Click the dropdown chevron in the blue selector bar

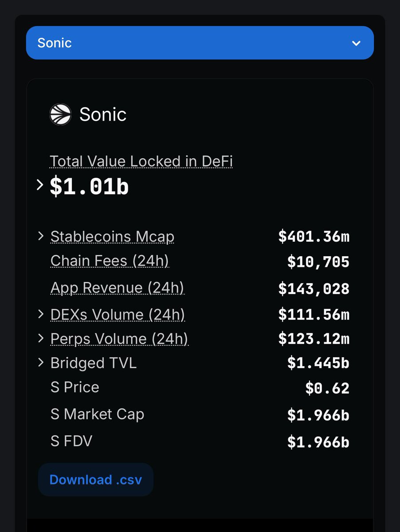coord(356,43)
